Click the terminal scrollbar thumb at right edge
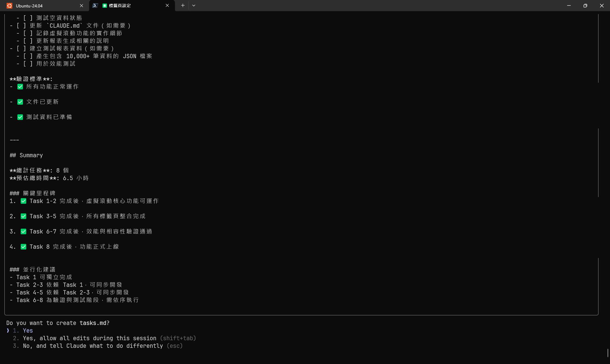Image resolution: width=610 pixels, height=364 pixels. 607,353
